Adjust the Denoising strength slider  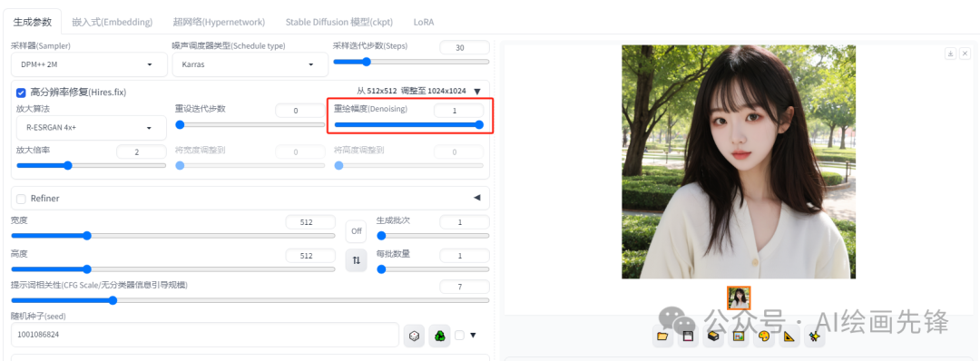click(408, 124)
